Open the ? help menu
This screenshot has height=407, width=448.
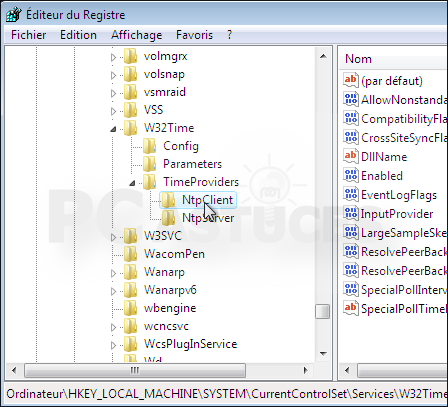[x=230, y=35]
